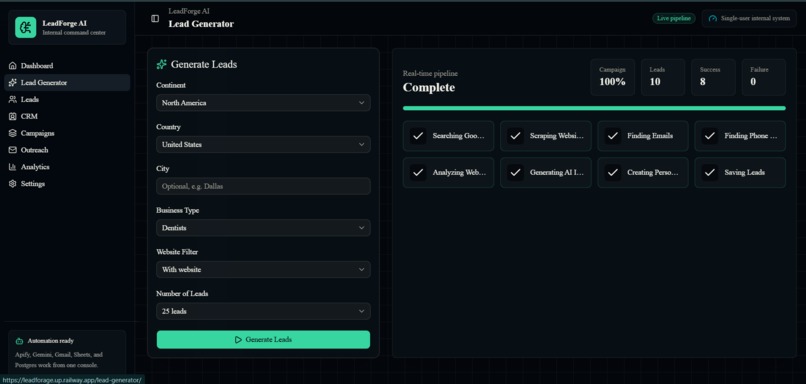View Analytics from the sidebar
Screen dimensions: 806x384
pyautogui.click(x=67, y=167)
